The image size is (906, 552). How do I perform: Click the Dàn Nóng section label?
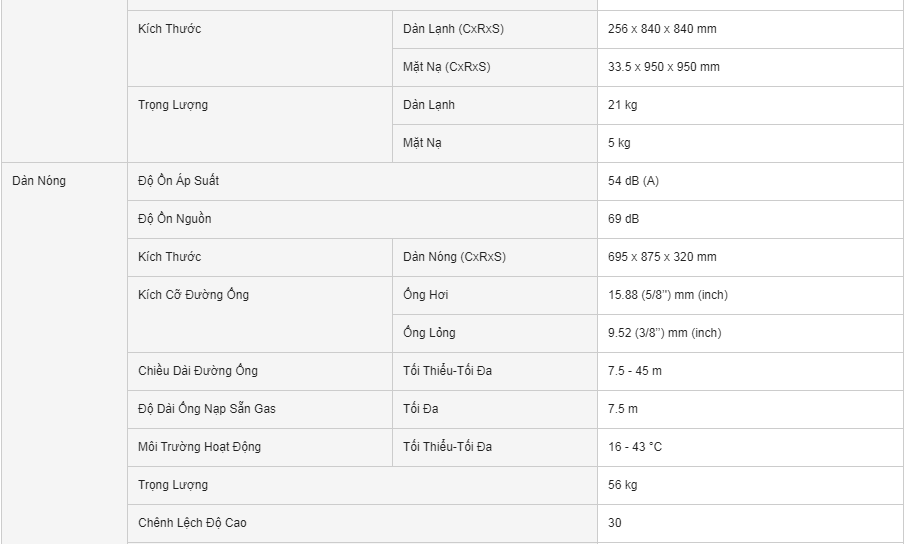pyautogui.click(x=39, y=181)
